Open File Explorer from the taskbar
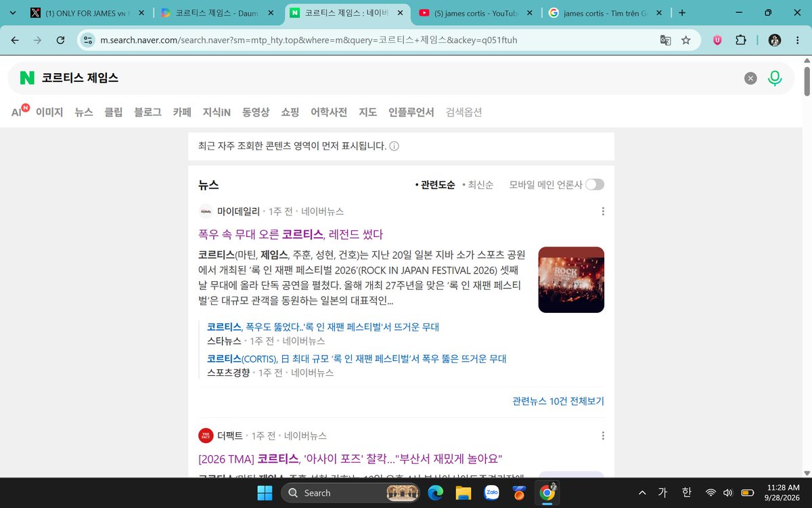The height and width of the screenshot is (508, 812). (x=464, y=493)
